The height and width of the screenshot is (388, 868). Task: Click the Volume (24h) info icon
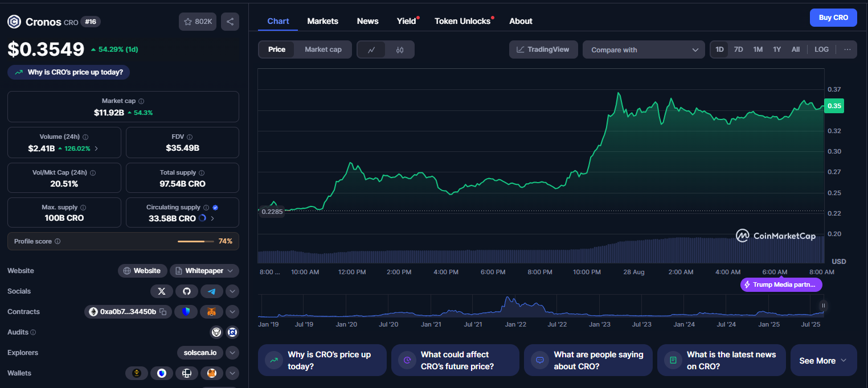pos(85,137)
